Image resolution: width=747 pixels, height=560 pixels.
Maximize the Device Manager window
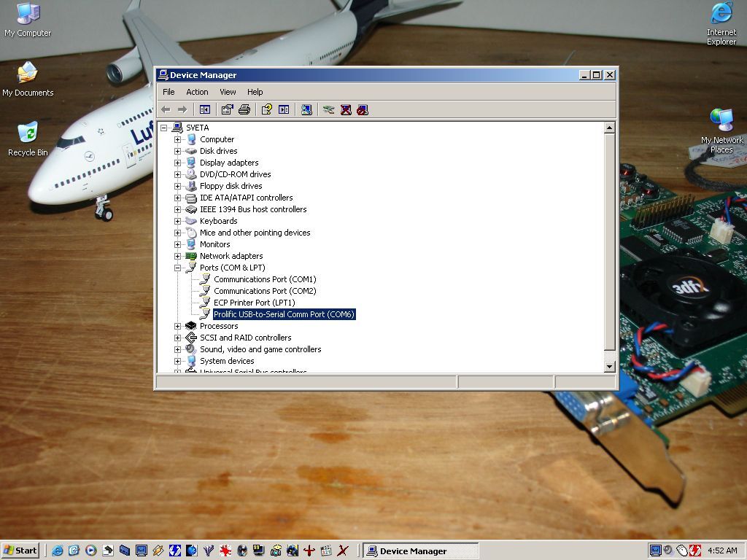[x=596, y=75]
